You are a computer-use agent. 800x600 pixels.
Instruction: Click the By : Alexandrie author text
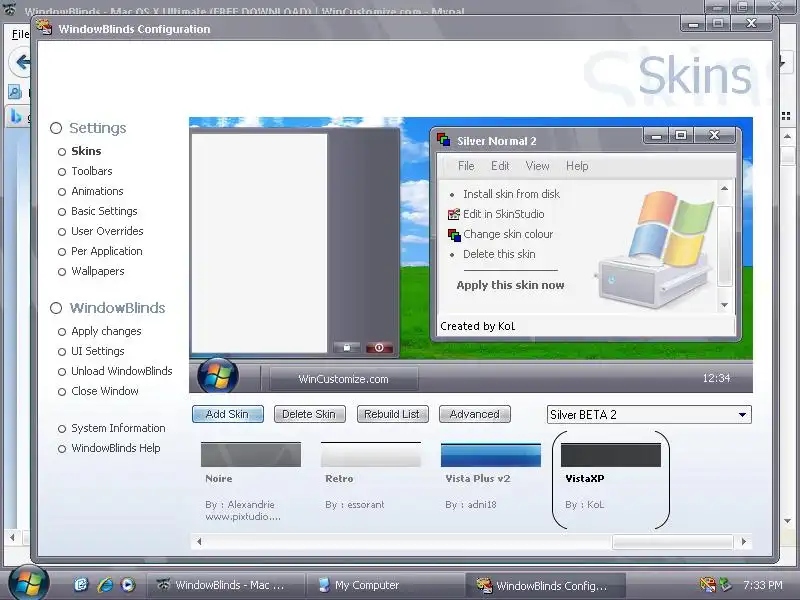coord(240,505)
